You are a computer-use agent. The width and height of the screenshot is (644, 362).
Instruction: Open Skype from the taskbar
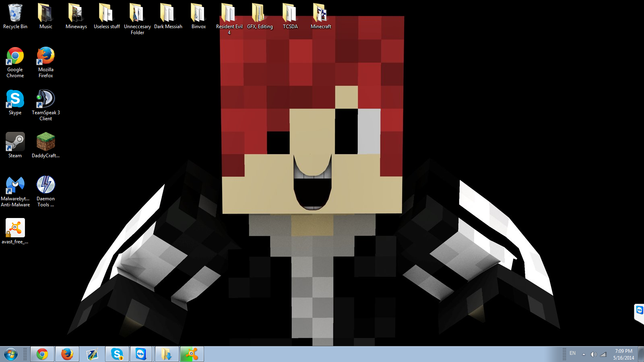(117, 354)
